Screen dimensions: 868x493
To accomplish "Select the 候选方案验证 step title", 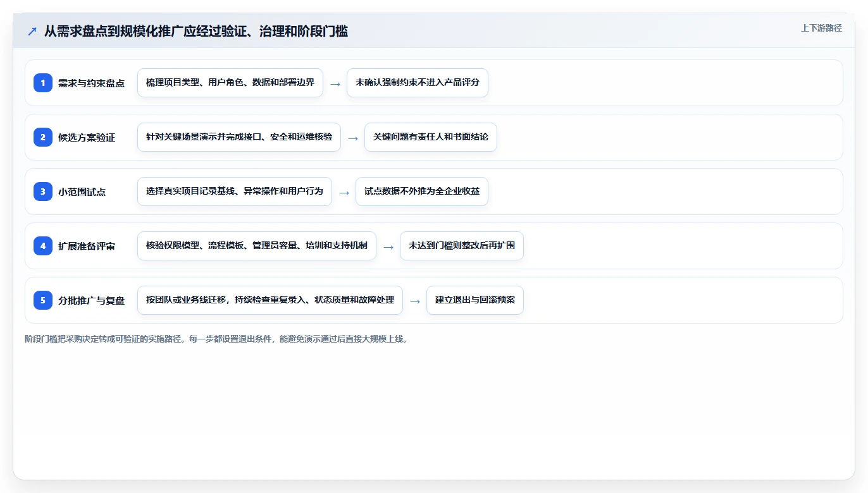I will 87,137.
